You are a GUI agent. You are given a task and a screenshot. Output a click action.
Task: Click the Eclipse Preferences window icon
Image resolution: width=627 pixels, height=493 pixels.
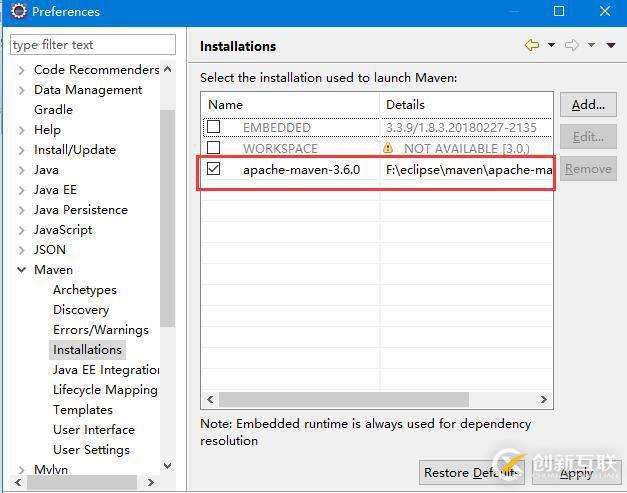pos(18,11)
